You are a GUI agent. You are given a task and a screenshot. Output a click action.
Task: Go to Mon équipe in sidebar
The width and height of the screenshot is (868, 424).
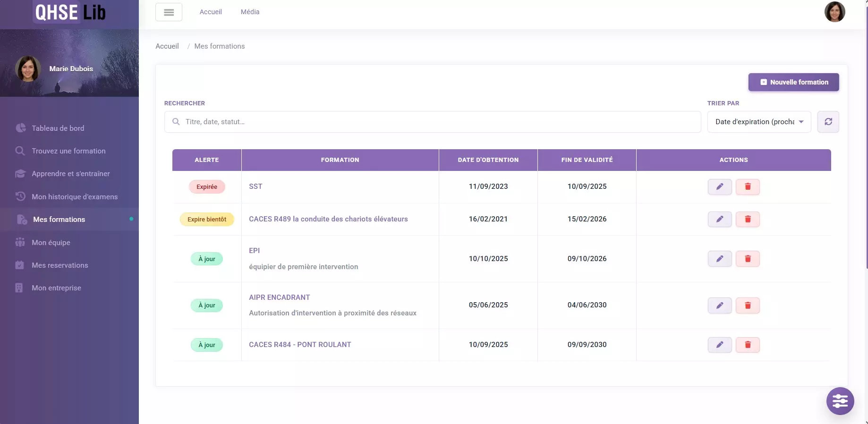[x=51, y=243]
